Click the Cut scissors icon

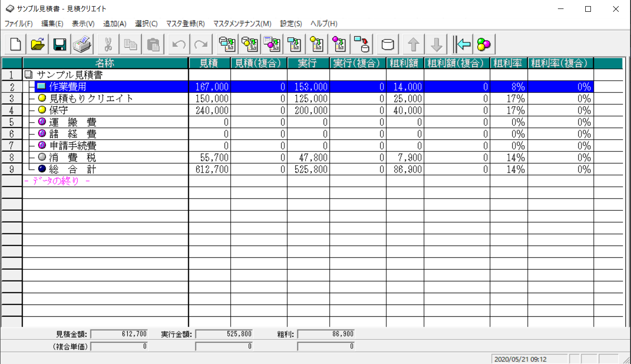(x=108, y=45)
